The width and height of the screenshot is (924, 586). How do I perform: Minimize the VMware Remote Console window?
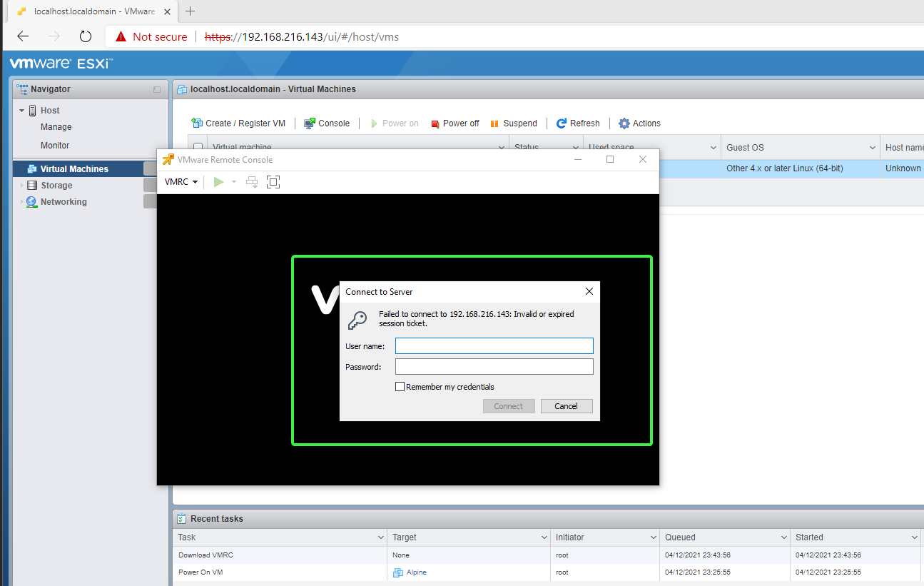point(577,159)
